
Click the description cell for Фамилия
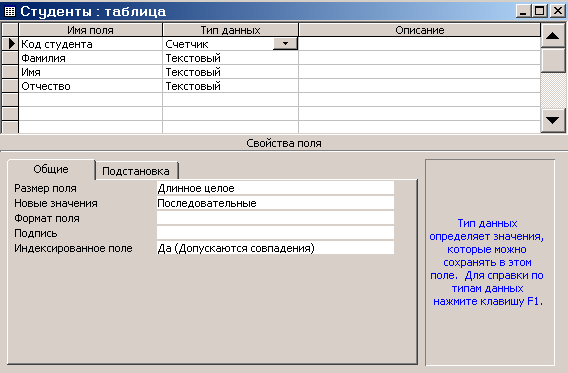[419, 58]
